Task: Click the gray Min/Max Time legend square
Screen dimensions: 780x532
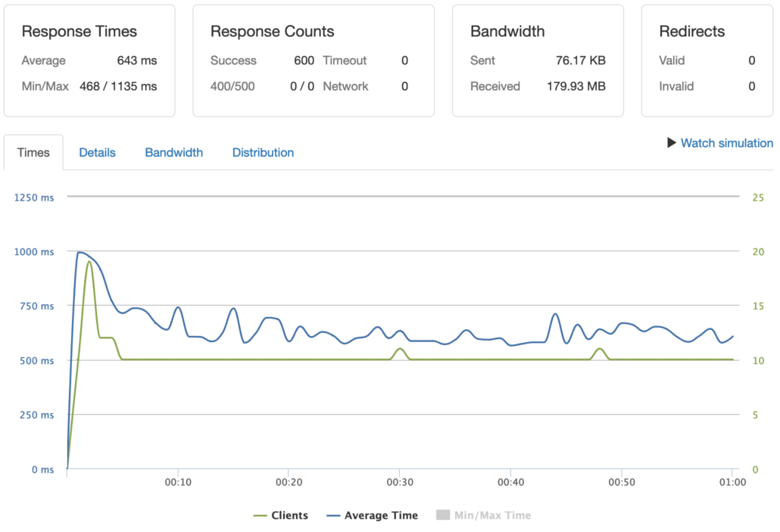Action: (441, 515)
